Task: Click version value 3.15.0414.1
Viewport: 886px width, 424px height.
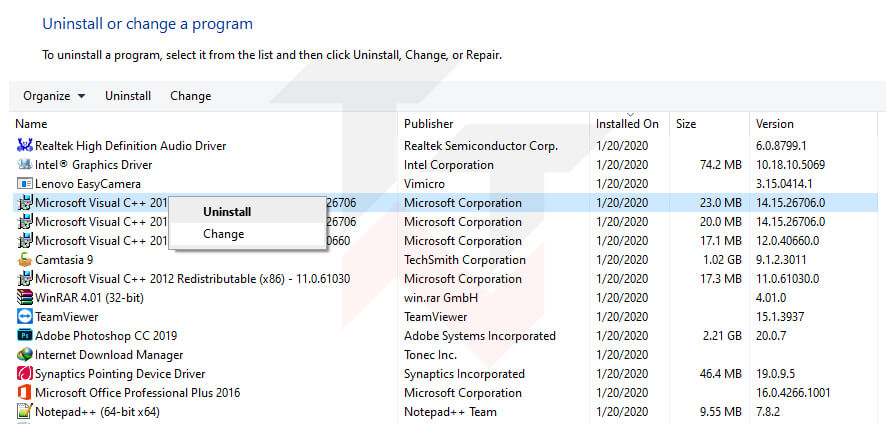Action: [784, 184]
